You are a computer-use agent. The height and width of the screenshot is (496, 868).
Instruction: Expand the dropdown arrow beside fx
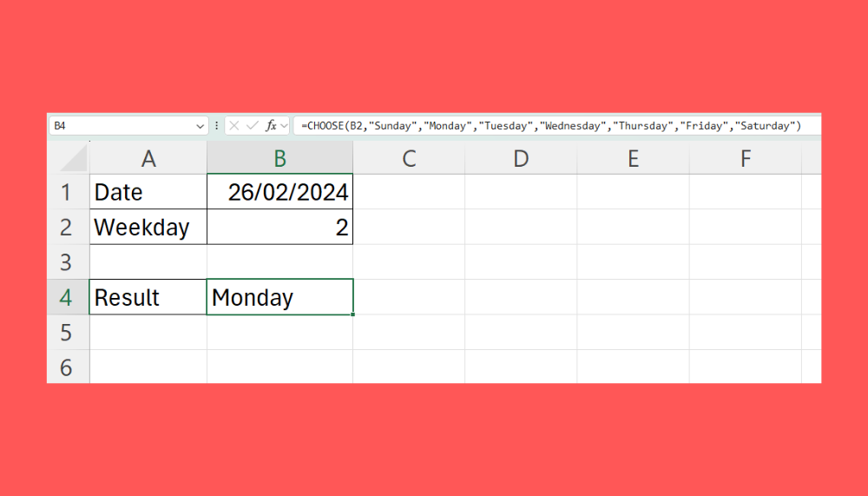(x=284, y=126)
